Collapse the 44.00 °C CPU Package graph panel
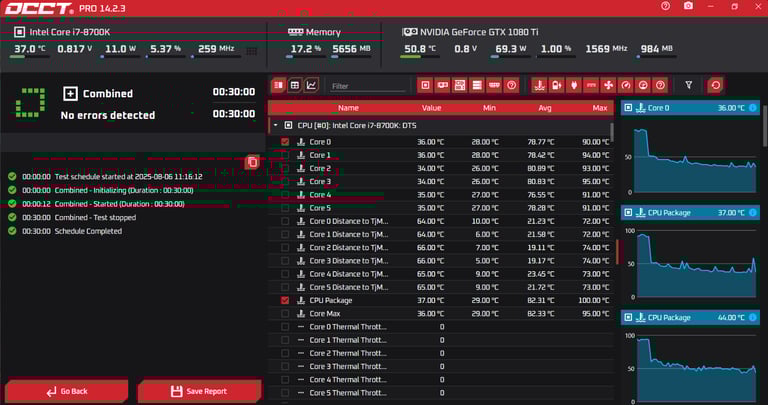768x405 pixels. pos(628,317)
